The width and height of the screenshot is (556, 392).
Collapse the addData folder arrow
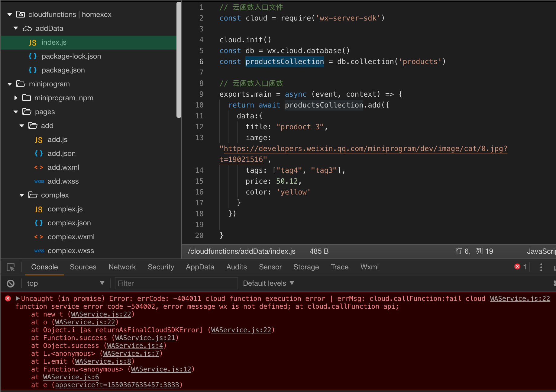(x=16, y=28)
